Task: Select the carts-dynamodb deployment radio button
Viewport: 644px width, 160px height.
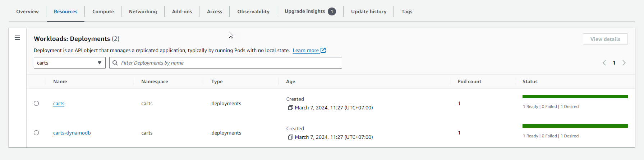Action: coord(36,133)
